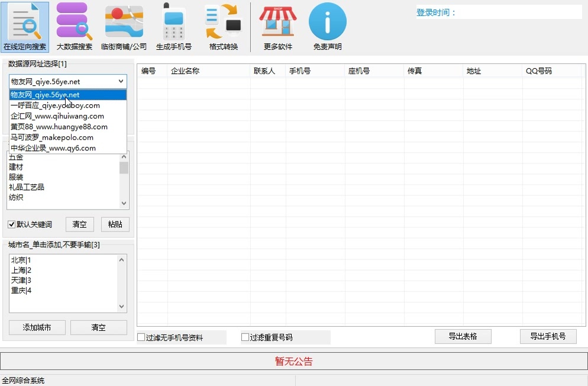588x386 pixels.
Task: Select the 临街商铺/公司 map icon
Action: [x=124, y=27]
